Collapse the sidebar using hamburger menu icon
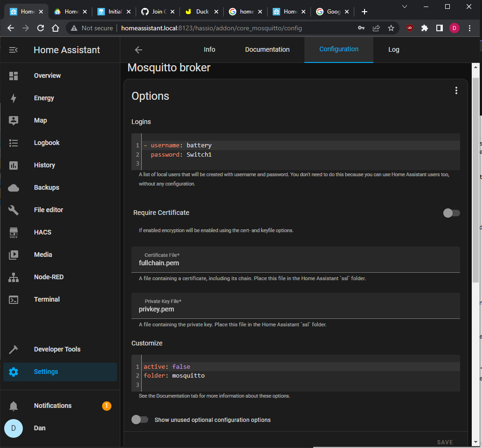482x448 pixels. [x=13, y=50]
